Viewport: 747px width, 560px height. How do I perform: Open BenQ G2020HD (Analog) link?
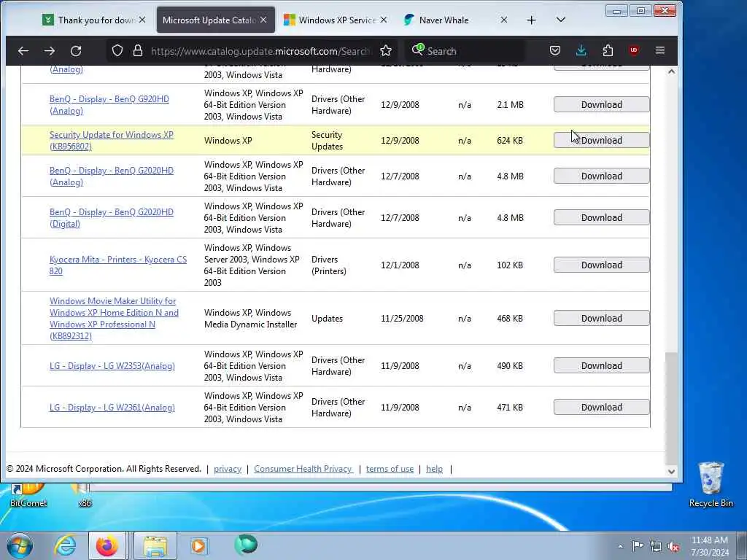point(112,176)
